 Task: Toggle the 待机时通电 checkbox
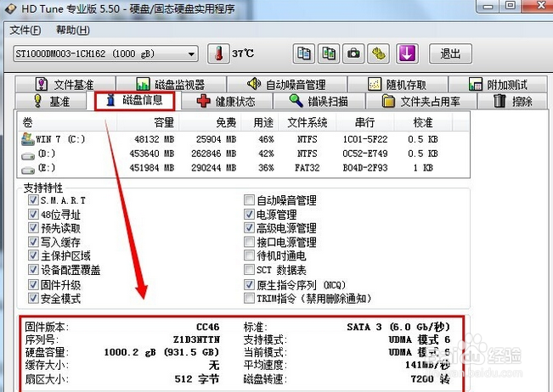(249, 255)
